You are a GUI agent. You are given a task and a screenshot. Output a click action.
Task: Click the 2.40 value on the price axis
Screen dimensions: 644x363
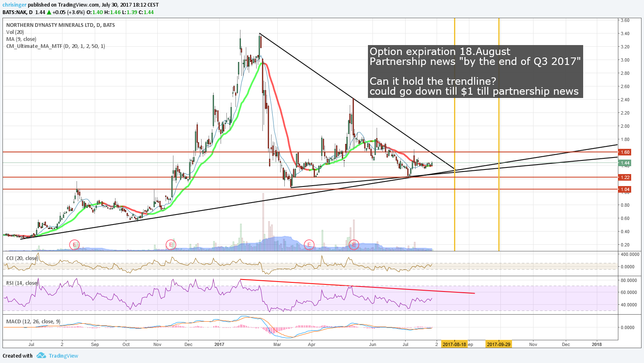point(625,100)
